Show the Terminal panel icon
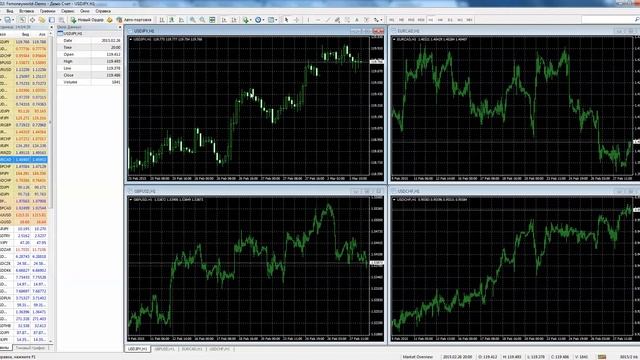Image resolution: width=640 pixels, height=360 pixels. pyautogui.click(x=52, y=20)
